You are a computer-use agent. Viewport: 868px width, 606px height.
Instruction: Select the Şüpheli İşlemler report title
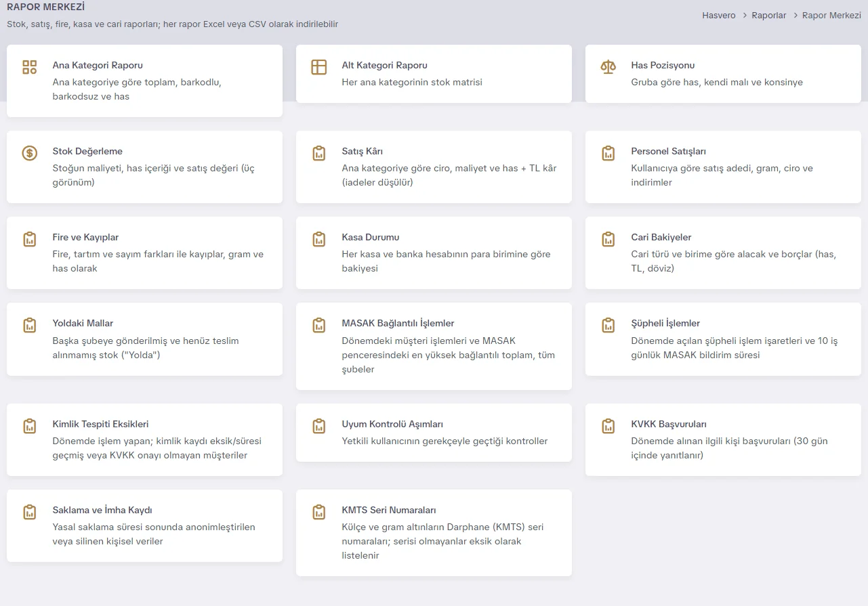pyautogui.click(x=665, y=324)
